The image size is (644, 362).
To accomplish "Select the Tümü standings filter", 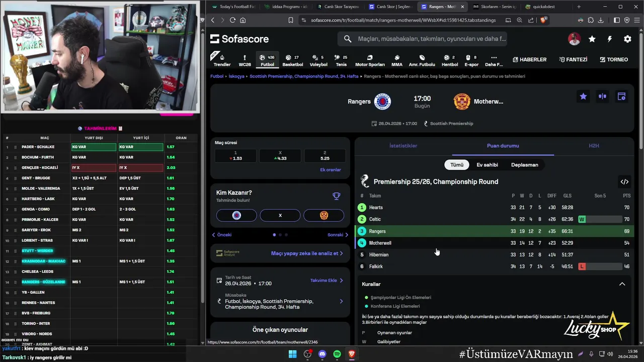I will tap(457, 164).
